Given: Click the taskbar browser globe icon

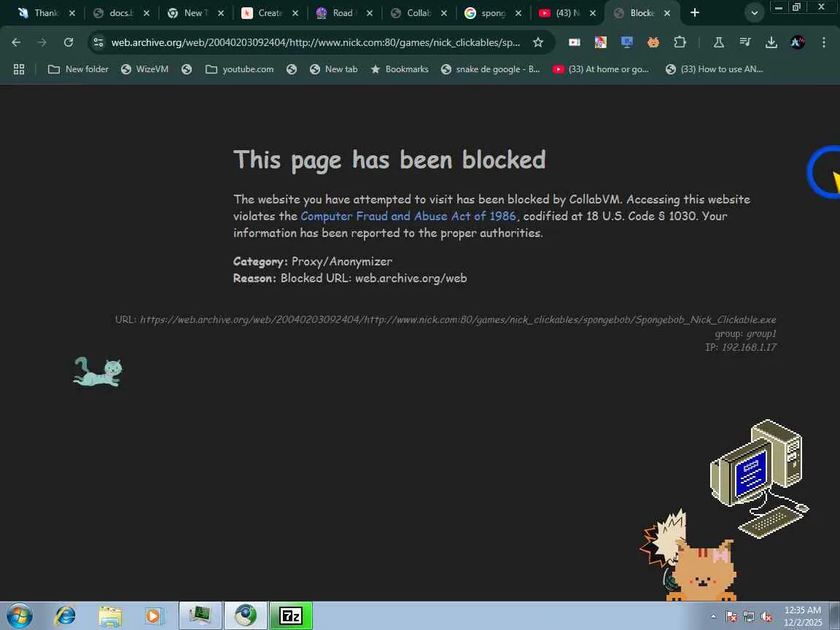Looking at the screenshot, I should 245,615.
